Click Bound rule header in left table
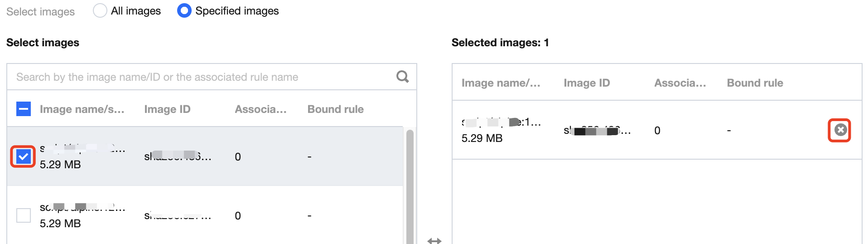The width and height of the screenshot is (868, 244). (x=335, y=109)
